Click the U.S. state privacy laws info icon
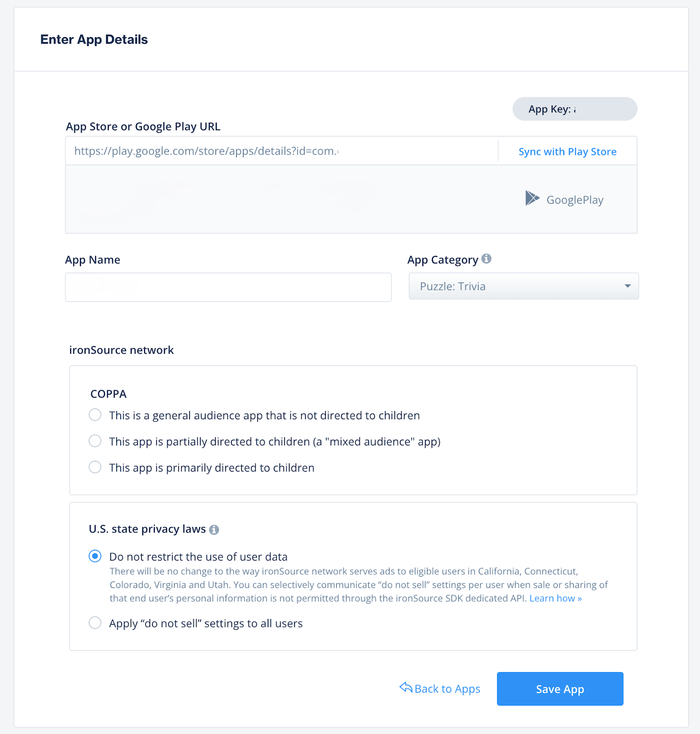The width and height of the screenshot is (700, 734). (x=214, y=530)
